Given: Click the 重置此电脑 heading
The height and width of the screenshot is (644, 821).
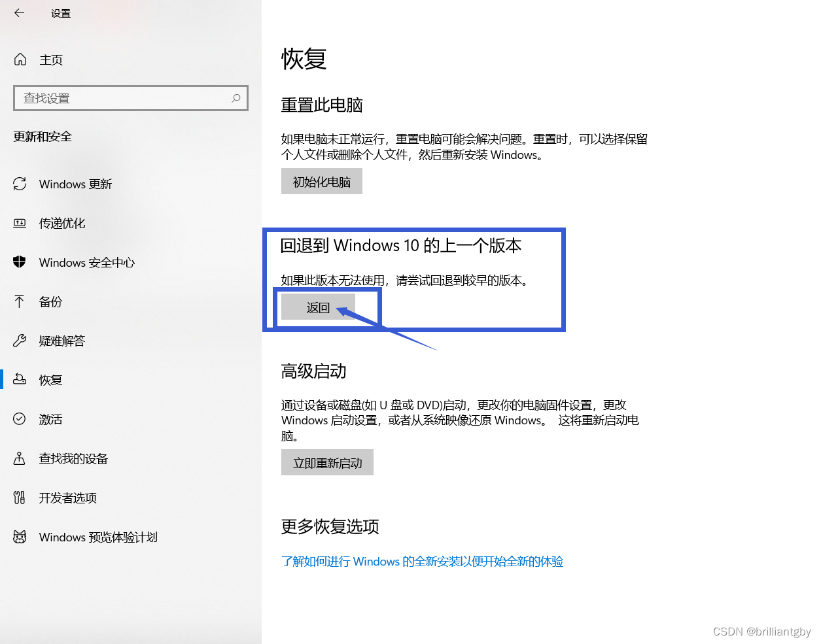Looking at the screenshot, I should [322, 105].
